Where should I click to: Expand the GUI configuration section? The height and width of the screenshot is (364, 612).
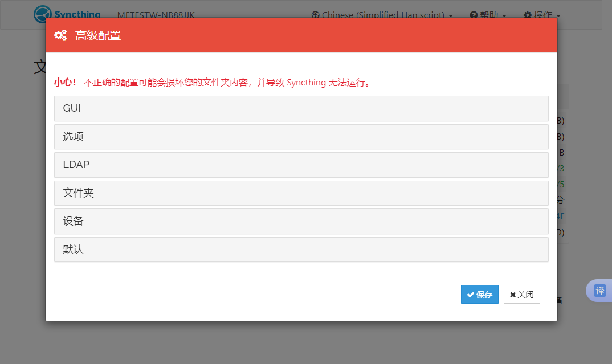tap(301, 108)
